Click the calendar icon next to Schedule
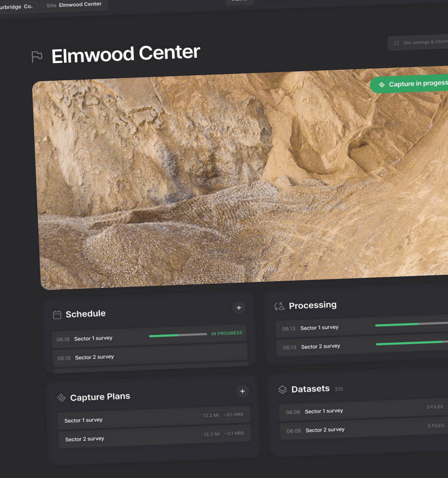 coord(57,315)
